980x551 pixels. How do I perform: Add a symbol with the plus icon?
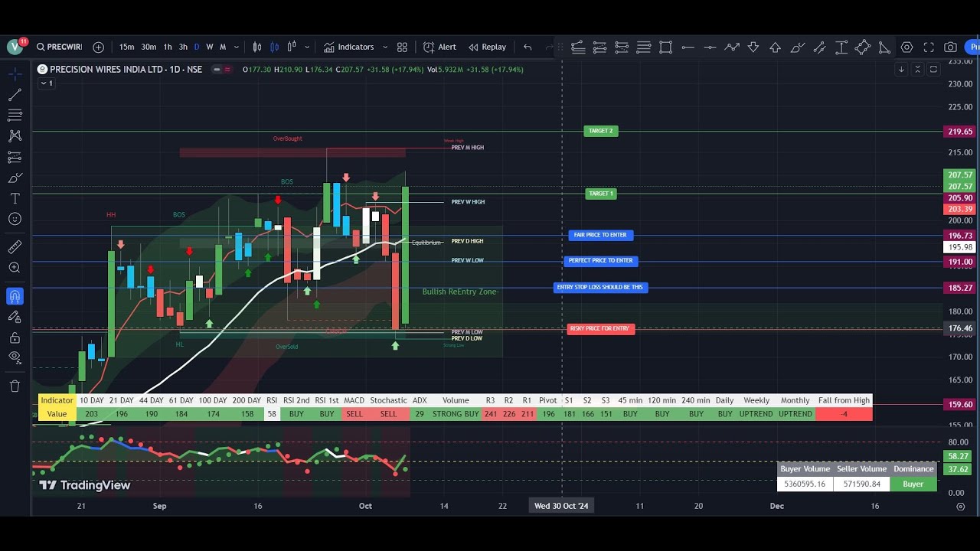click(98, 47)
